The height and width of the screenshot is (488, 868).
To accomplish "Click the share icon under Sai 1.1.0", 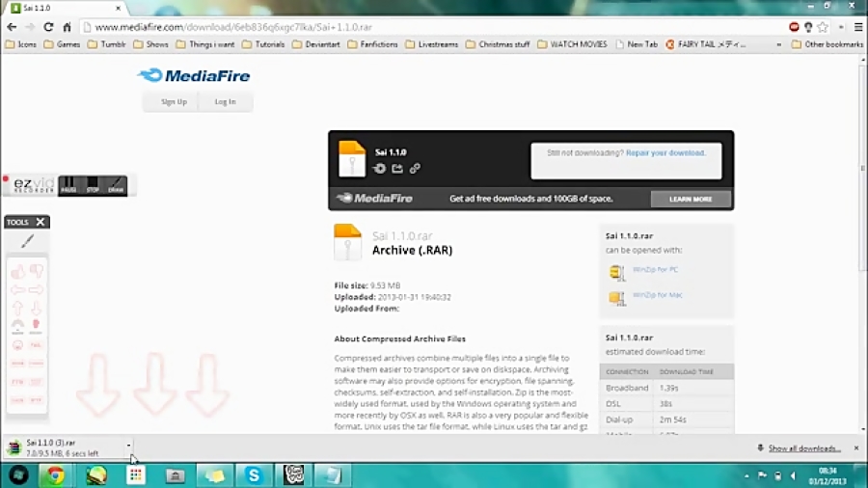I will tap(397, 168).
